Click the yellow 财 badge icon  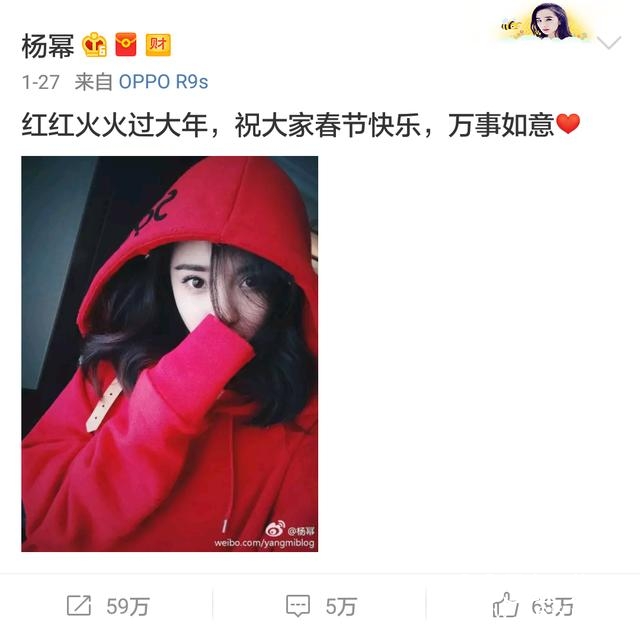(x=158, y=44)
